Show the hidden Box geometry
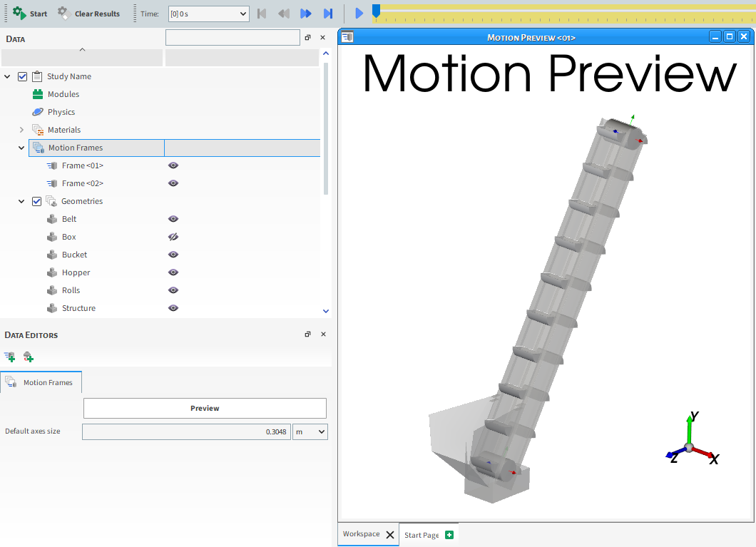 173,237
